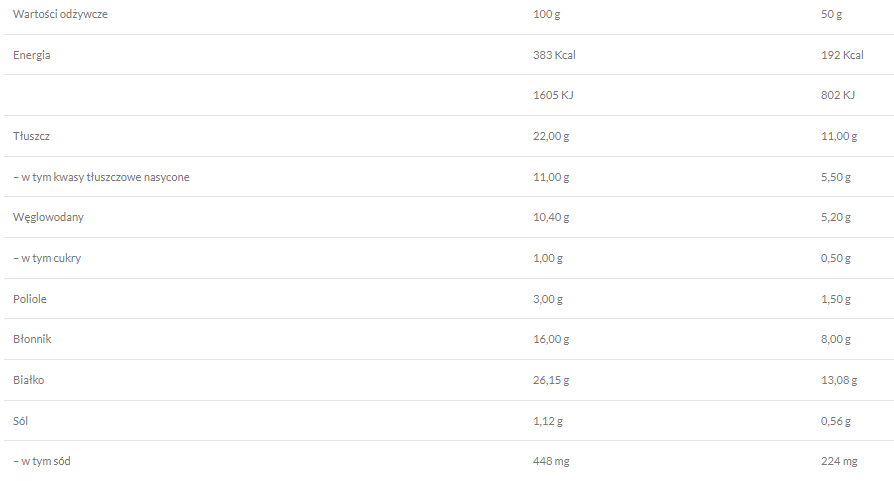Click the 'Białko' row label
Image resolution: width=894 pixels, height=481 pixels.
click(28, 380)
